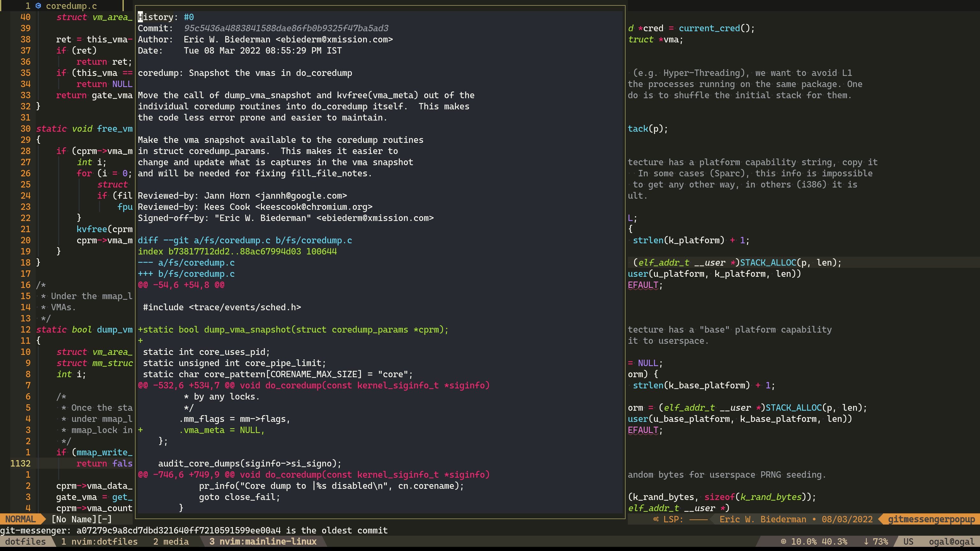980x551 pixels.
Task: Click the [No Name][-] buffer label
Action: pyautogui.click(x=81, y=519)
